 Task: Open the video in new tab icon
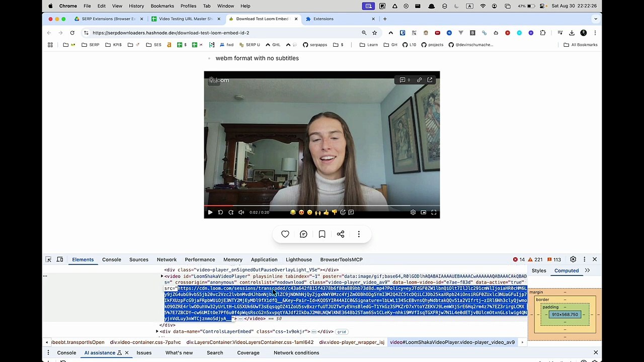(430, 80)
